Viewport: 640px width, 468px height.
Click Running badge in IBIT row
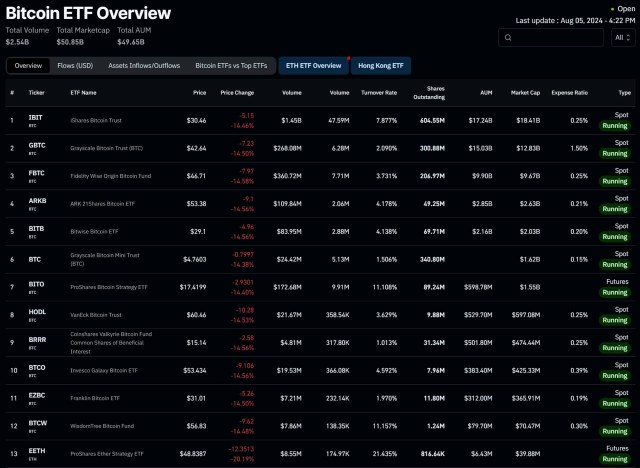(615, 126)
